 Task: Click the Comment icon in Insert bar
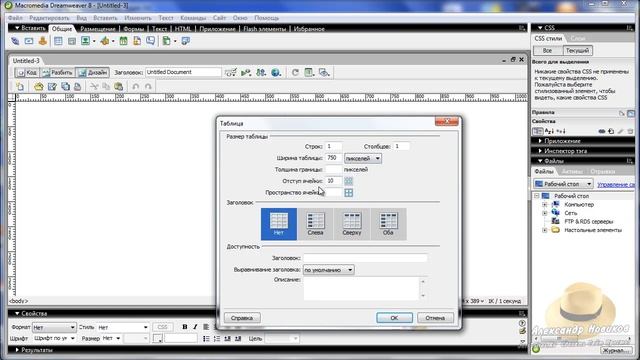coord(151,41)
